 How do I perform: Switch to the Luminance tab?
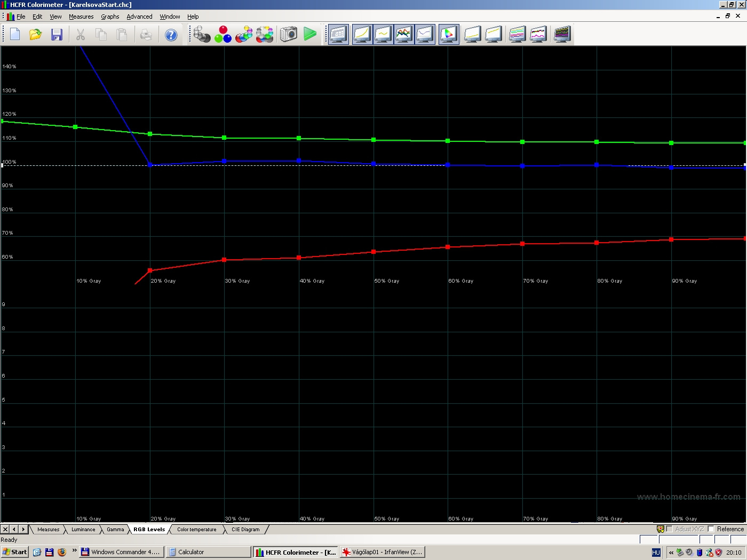[83, 530]
